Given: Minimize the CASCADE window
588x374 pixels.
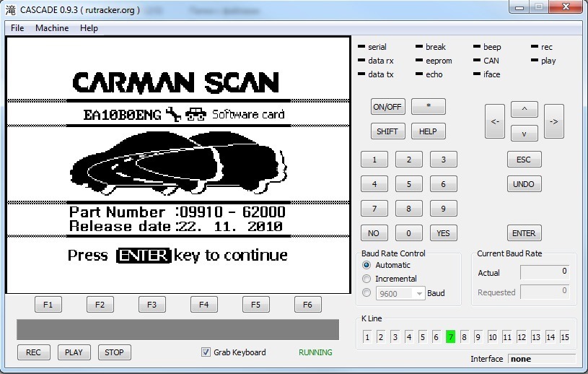Looking at the screenshot, I should [x=519, y=7].
